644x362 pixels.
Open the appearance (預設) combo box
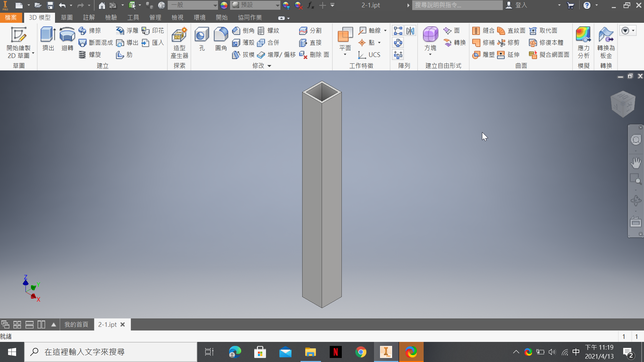click(x=255, y=5)
